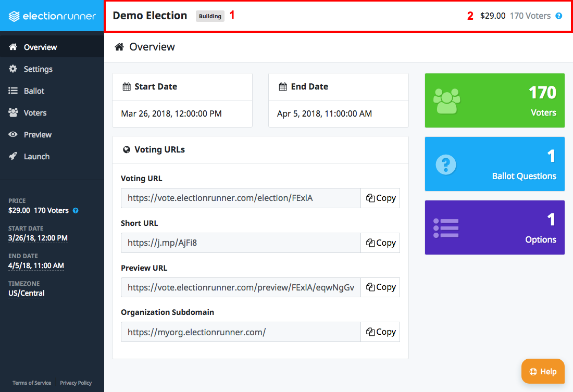This screenshot has width=573, height=392.
Task: Click the question icon beside sidebar price
Action: tap(75, 210)
